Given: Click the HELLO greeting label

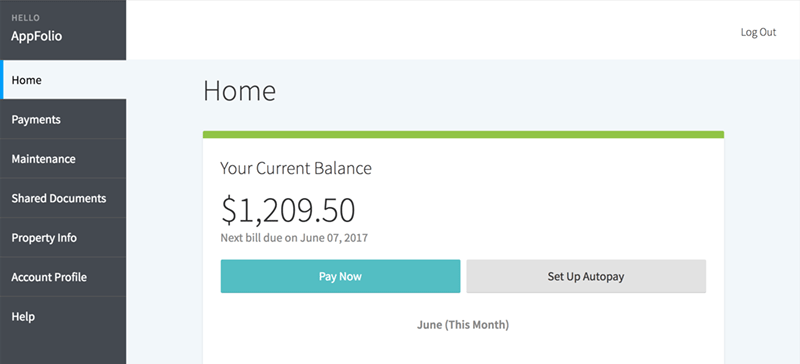Looking at the screenshot, I should 26,18.
